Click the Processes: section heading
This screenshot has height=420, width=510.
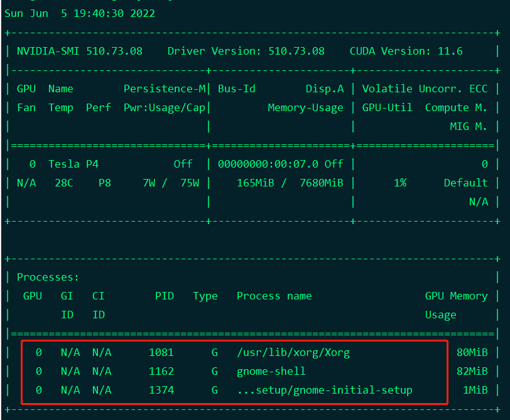tap(48, 277)
